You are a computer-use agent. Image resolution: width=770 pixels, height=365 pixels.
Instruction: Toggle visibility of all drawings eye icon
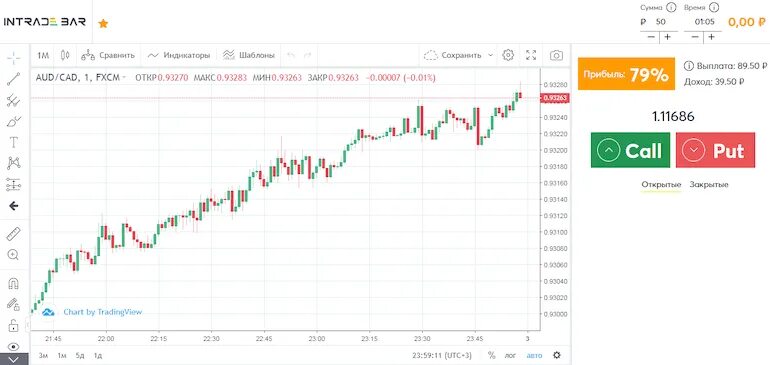(x=14, y=347)
